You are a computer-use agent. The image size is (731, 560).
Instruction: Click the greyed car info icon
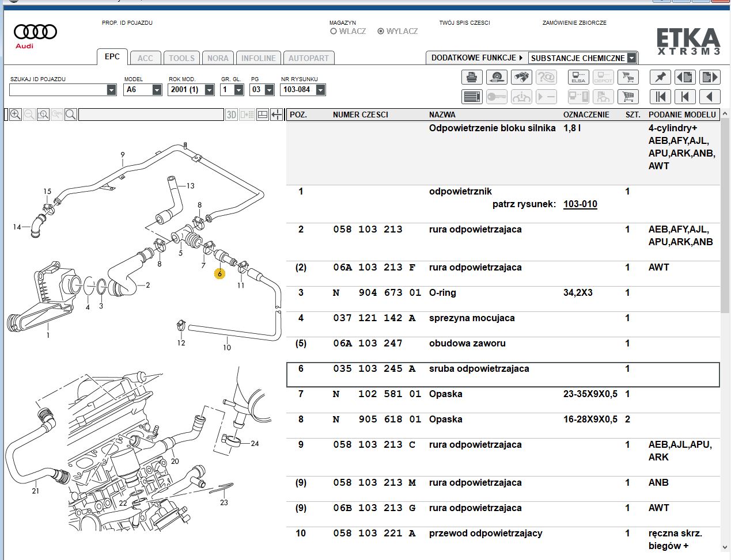521,97
